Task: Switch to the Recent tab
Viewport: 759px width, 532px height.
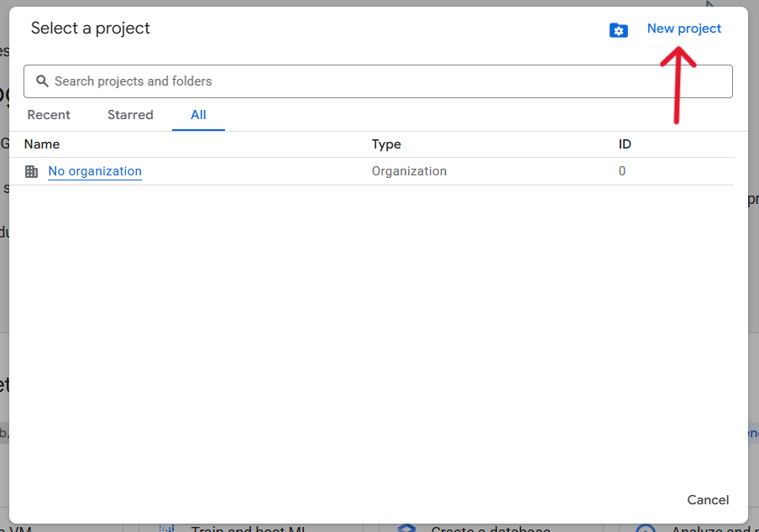Action: (x=49, y=115)
